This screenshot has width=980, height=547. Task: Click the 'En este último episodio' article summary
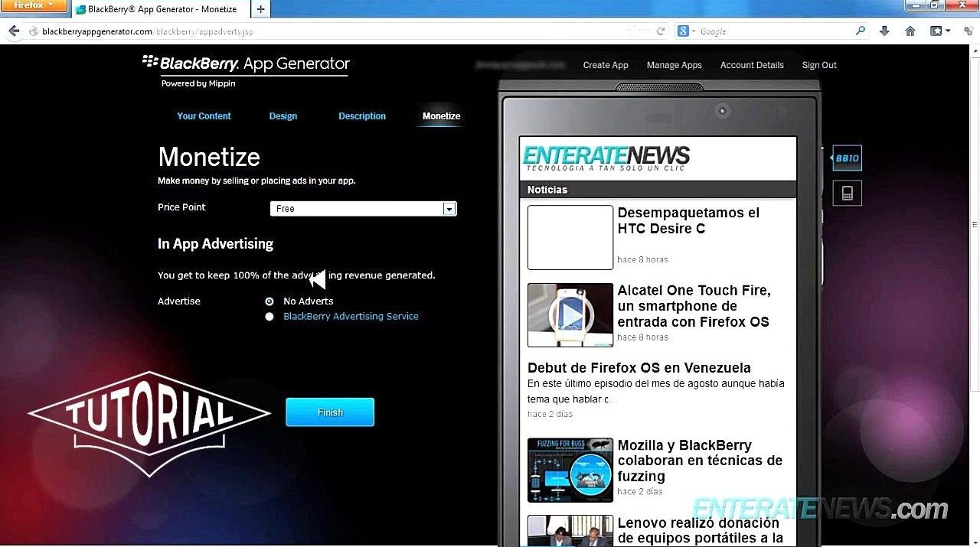(656, 392)
